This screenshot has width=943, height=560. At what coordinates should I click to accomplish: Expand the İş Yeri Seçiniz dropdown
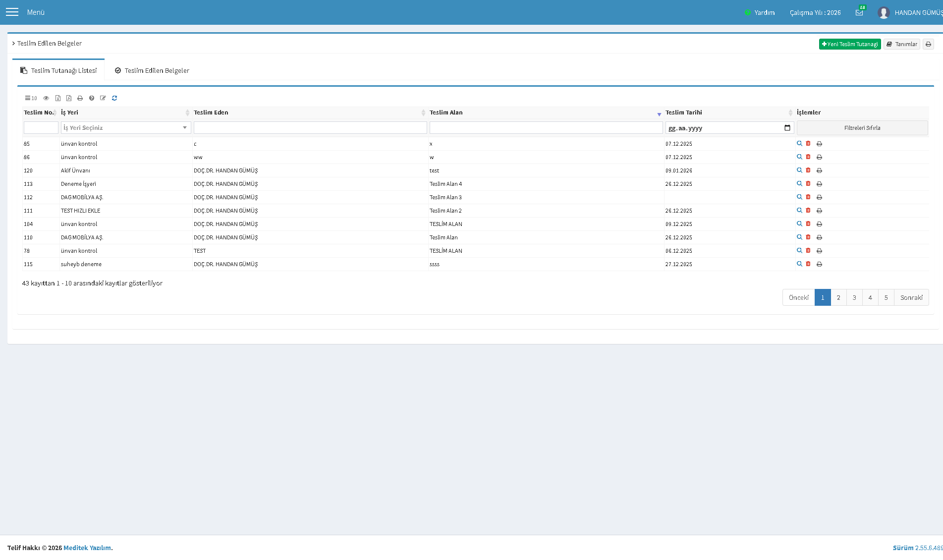pos(126,128)
